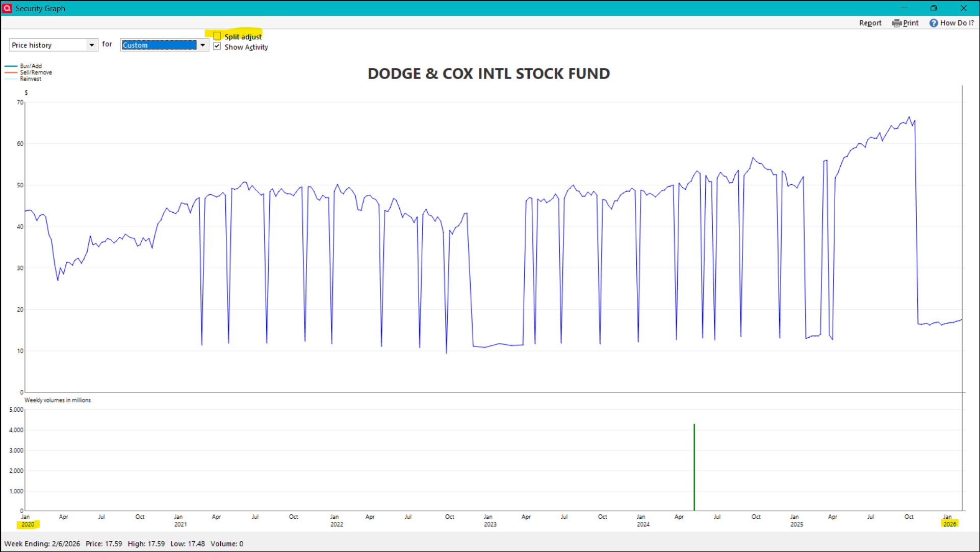Click the Buy/Add legend color line
The width and height of the screenshot is (980, 552).
click(x=11, y=66)
